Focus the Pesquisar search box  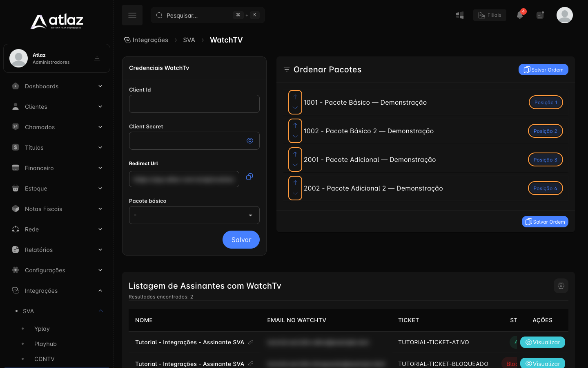208,15
